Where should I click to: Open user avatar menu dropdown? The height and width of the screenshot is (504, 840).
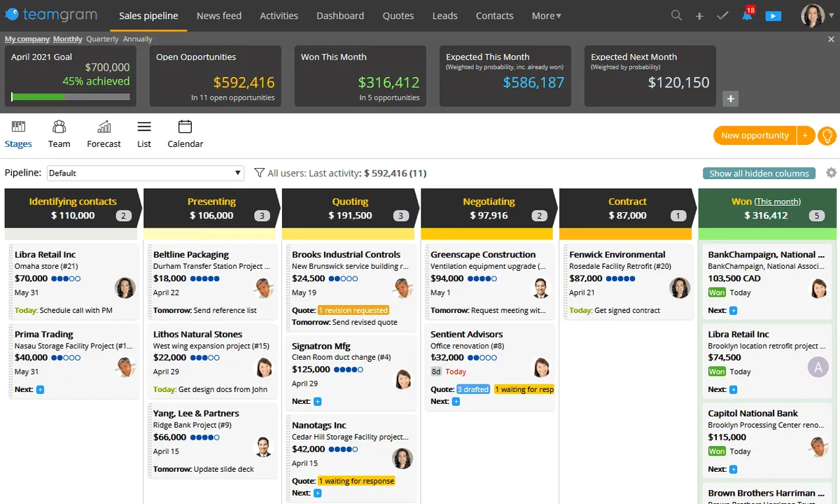[x=816, y=15]
